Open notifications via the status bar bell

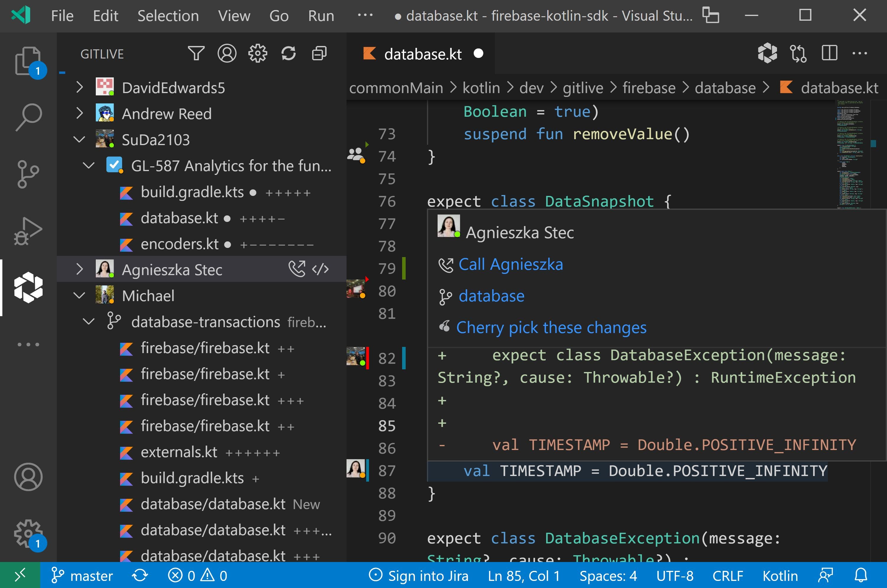point(860,575)
